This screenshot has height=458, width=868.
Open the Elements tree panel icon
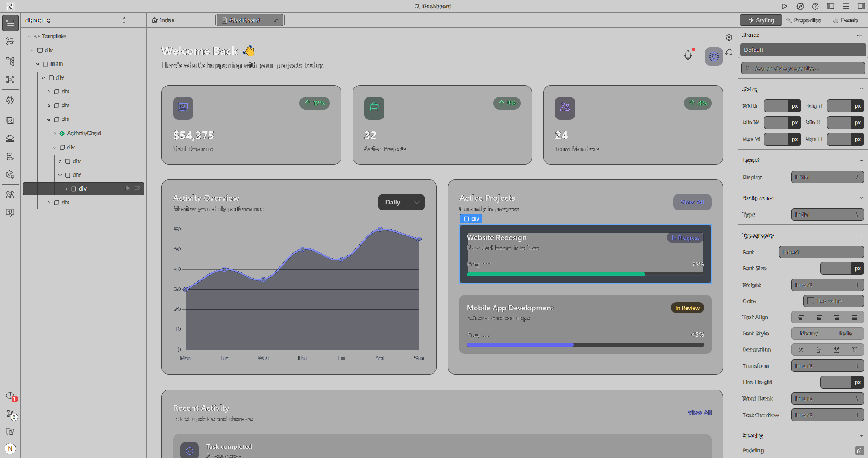[x=10, y=23]
